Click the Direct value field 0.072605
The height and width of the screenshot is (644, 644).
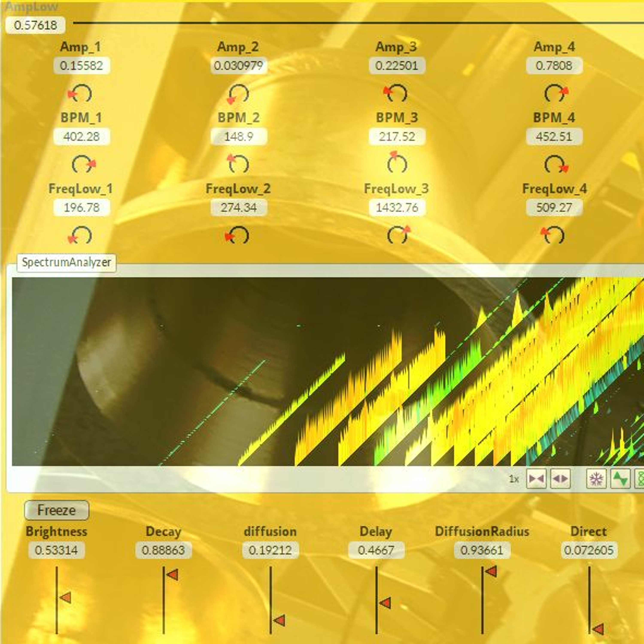[x=589, y=550]
